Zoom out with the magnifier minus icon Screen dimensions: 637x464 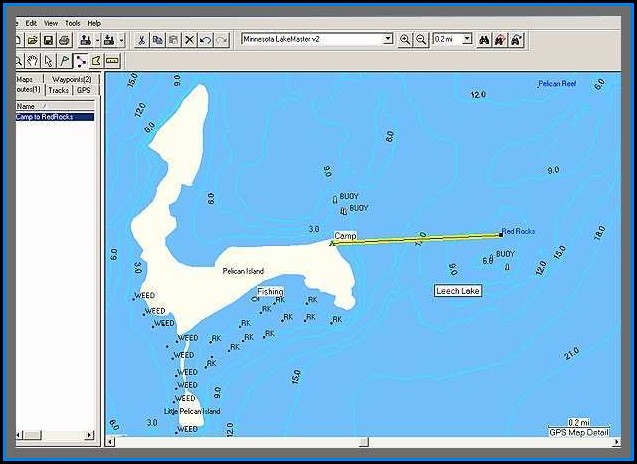[421, 40]
